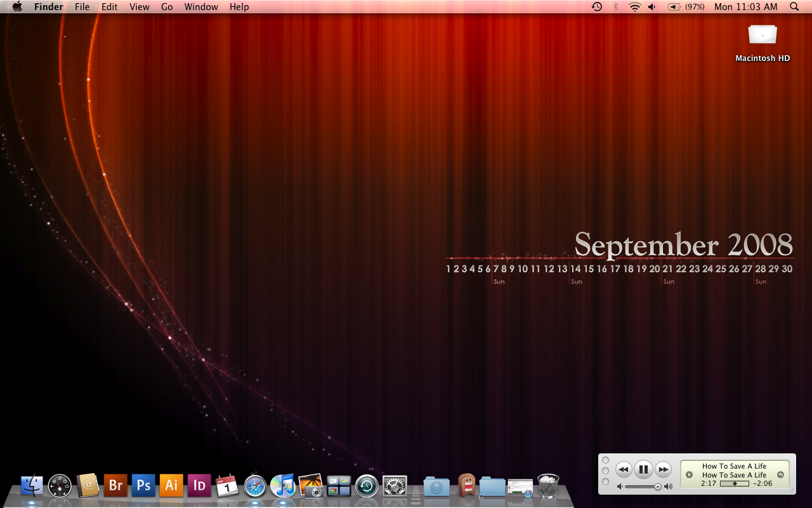Open Spaces from the Dock

tap(339, 486)
